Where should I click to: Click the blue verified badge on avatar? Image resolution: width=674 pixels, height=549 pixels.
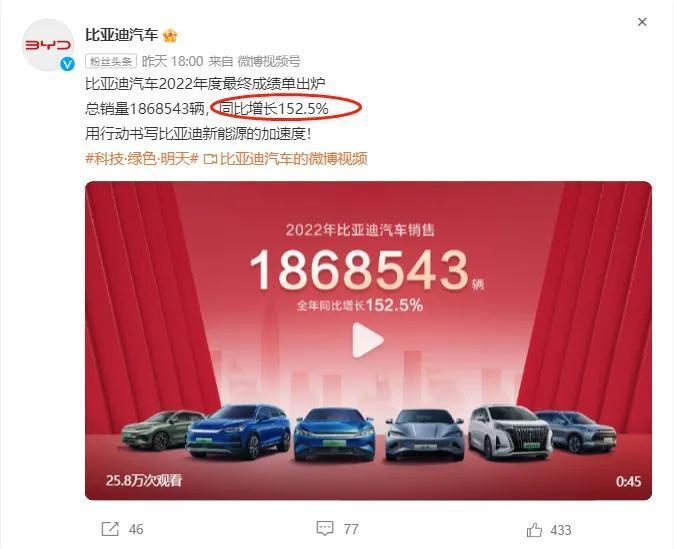click(x=67, y=64)
